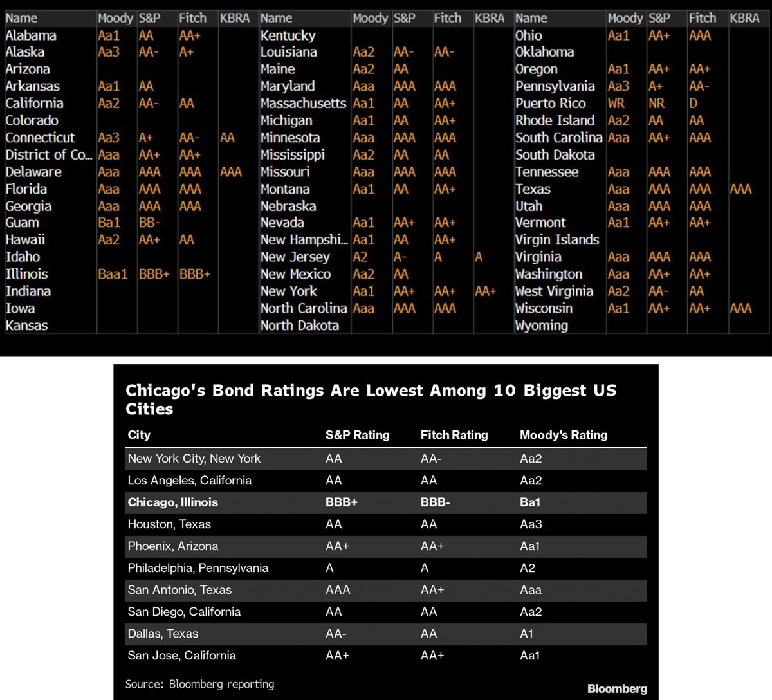Select Texas KBRA rating AAA

[740, 189]
